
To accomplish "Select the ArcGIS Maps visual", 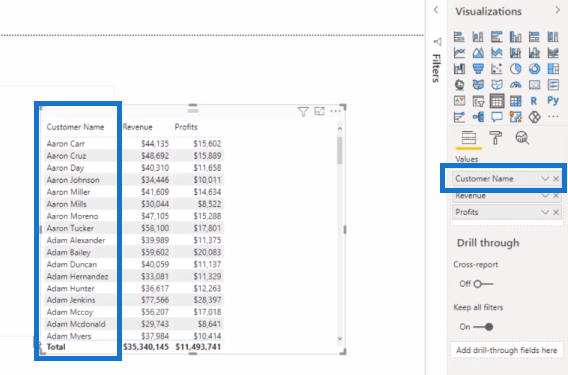I will (515, 117).
